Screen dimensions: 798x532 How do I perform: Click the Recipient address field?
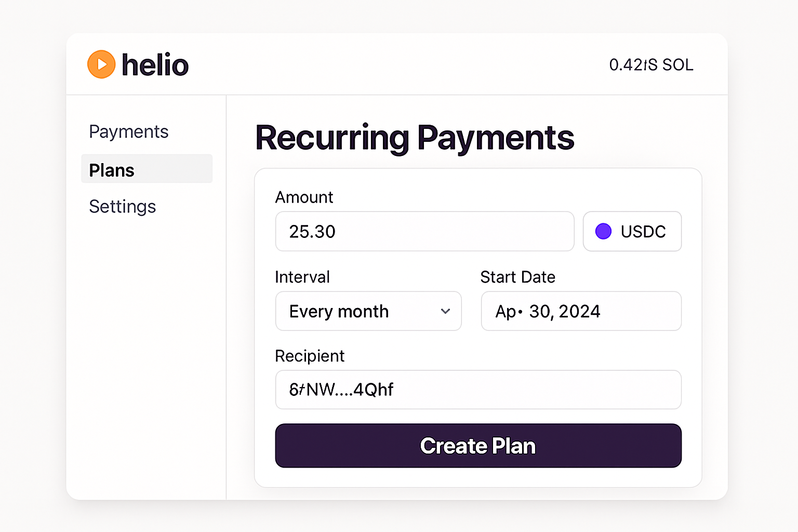[478, 390]
